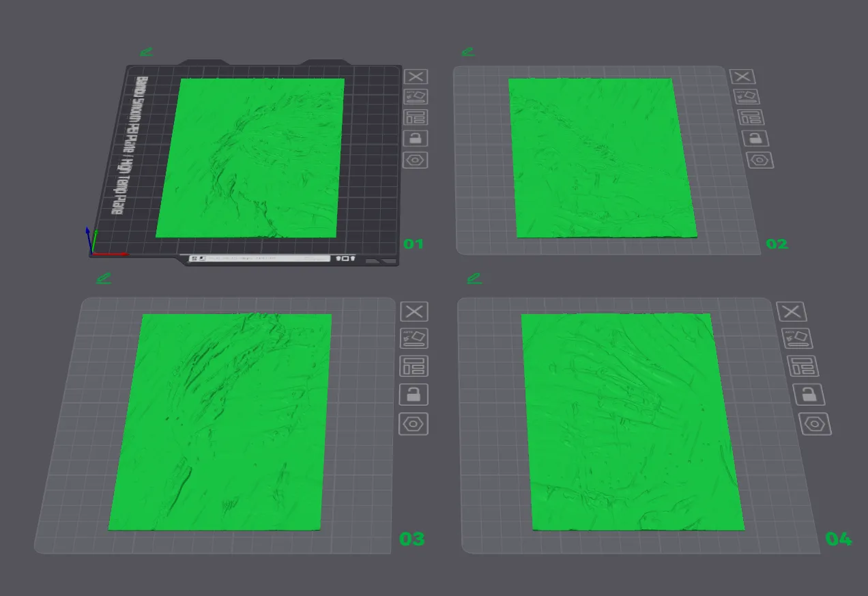Viewport: 868px width, 596px height.
Task: Click the pencil icon above plate 03
Action: [104, 278]
